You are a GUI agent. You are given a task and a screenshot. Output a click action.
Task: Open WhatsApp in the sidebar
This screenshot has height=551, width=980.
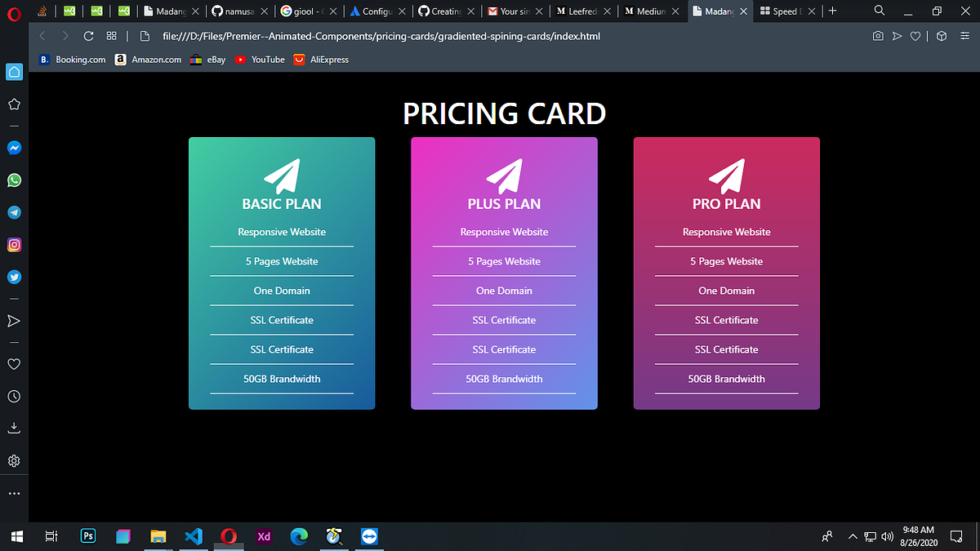14,180
